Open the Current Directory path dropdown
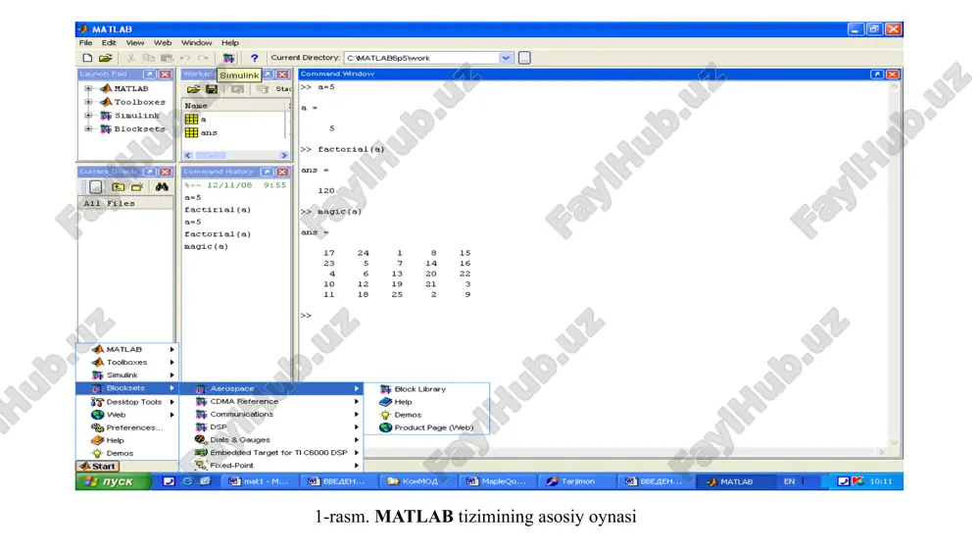The width and height of the screenshot is (980, 551). (506, 58)
